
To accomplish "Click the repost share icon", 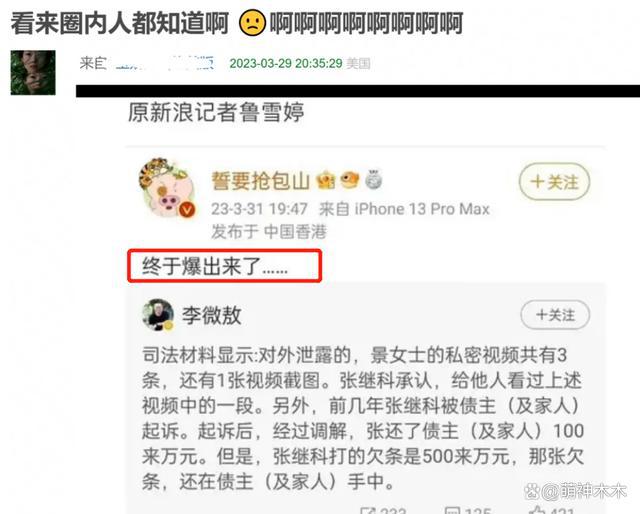I will click(x=368, y=510).
